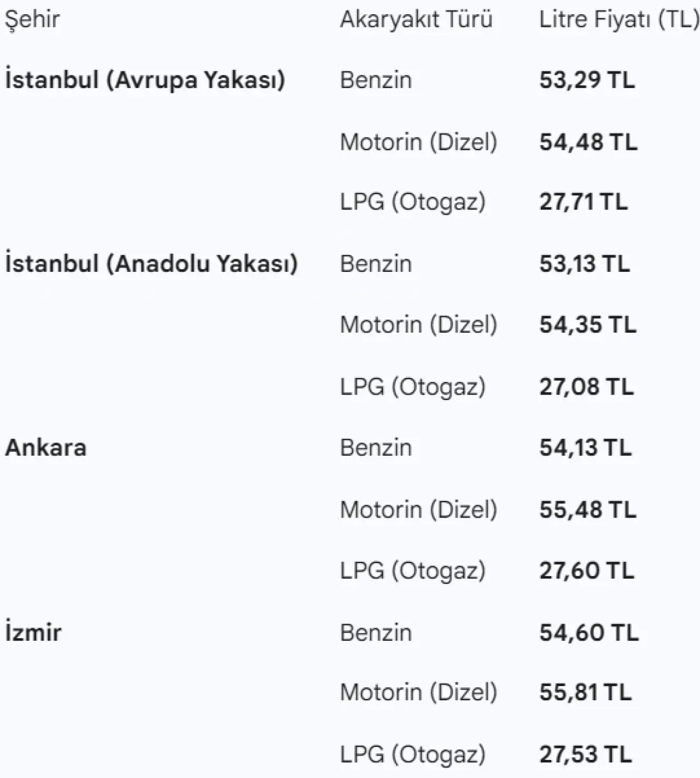Select the 27,71 TL LPG price
This screenshot has width=700, height=778.
(x=583, y=202)
